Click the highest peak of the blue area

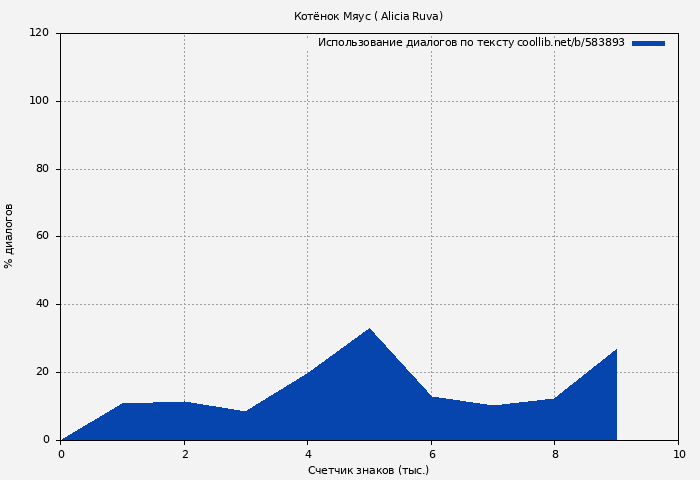[x=369, y=329]
